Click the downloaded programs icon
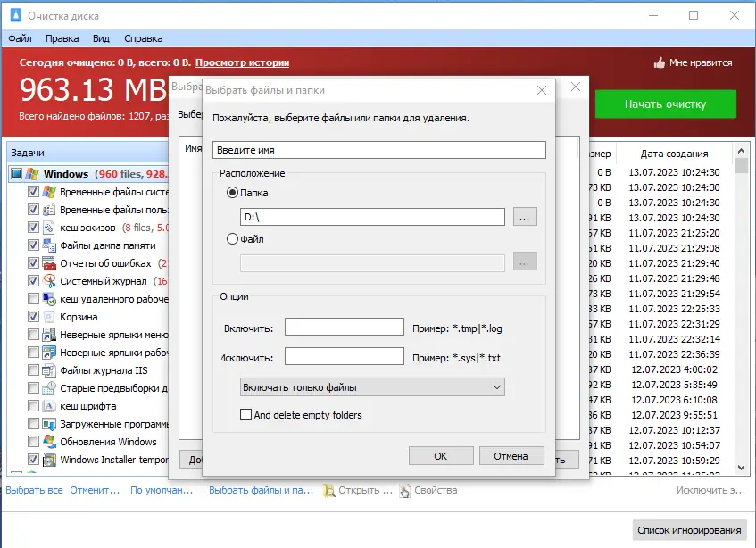756x548 pixels. pos(49,424)
